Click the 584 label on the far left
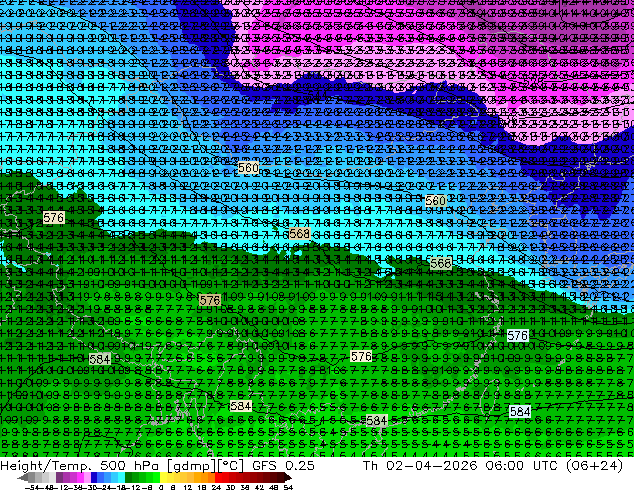The image size is (634, 490). pos(99,359)
